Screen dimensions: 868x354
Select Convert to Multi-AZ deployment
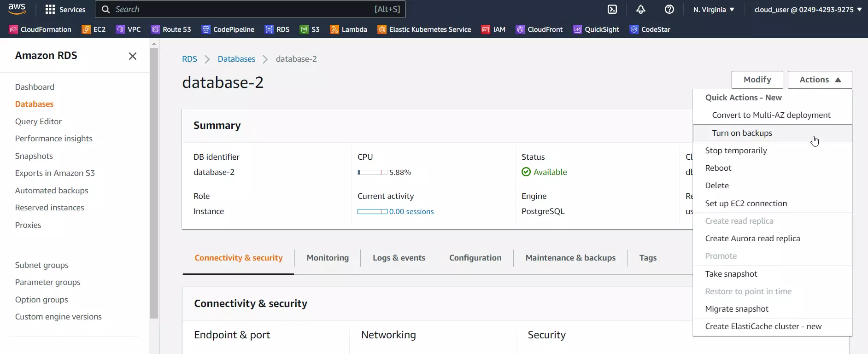772,115
